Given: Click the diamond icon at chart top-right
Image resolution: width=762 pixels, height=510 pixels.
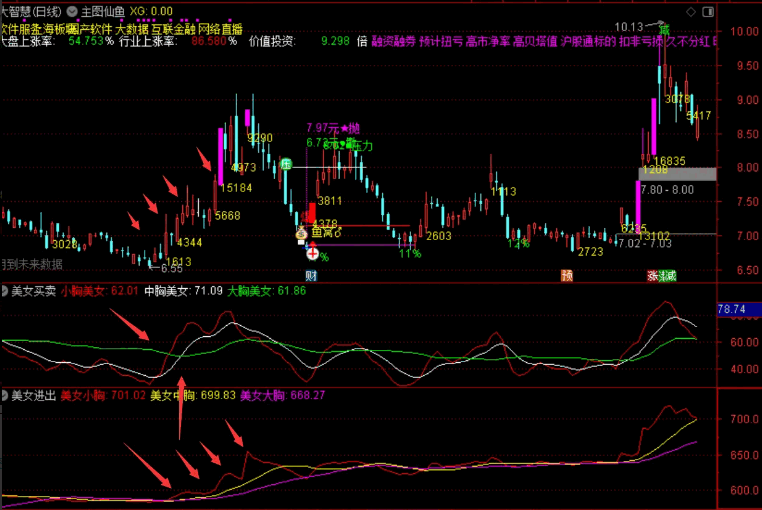Looking at the screenshot, I should [691, 12].
